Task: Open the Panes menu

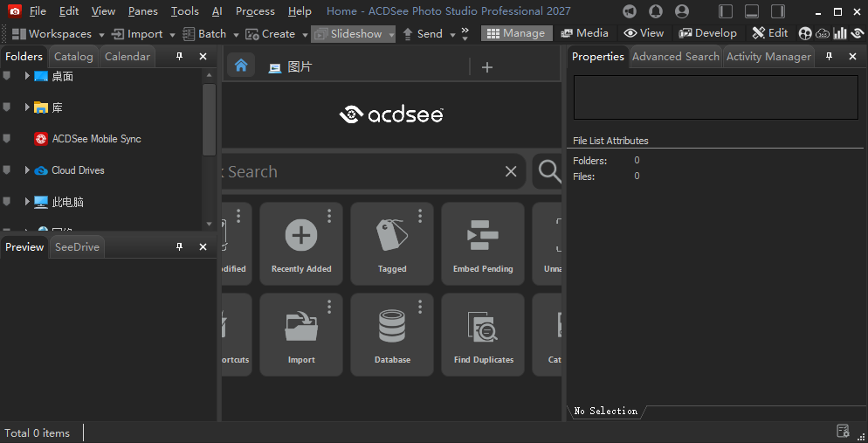Action: point(143,11)
